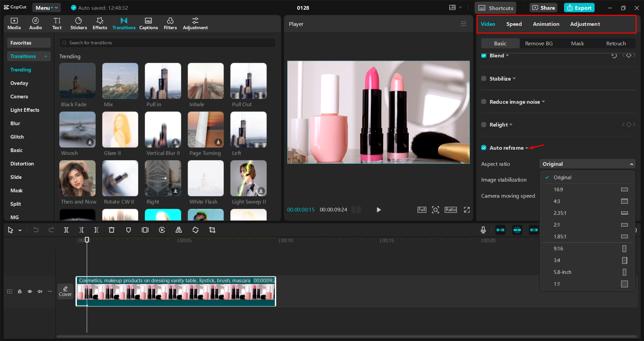
Task: Collapse the Aspect ratio Original dropdown
Action: click(587, 164)
